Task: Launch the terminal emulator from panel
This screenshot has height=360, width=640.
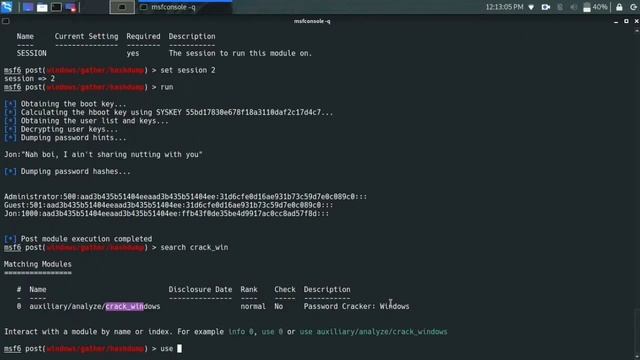Action: tap(56, 7)
